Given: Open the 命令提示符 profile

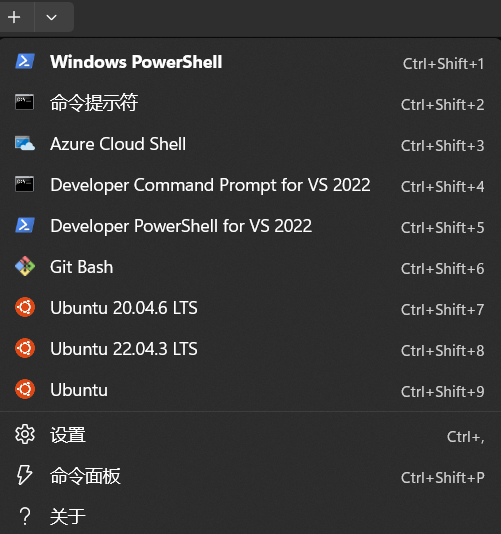Looking at the screenshot, I should pos(250,103).
